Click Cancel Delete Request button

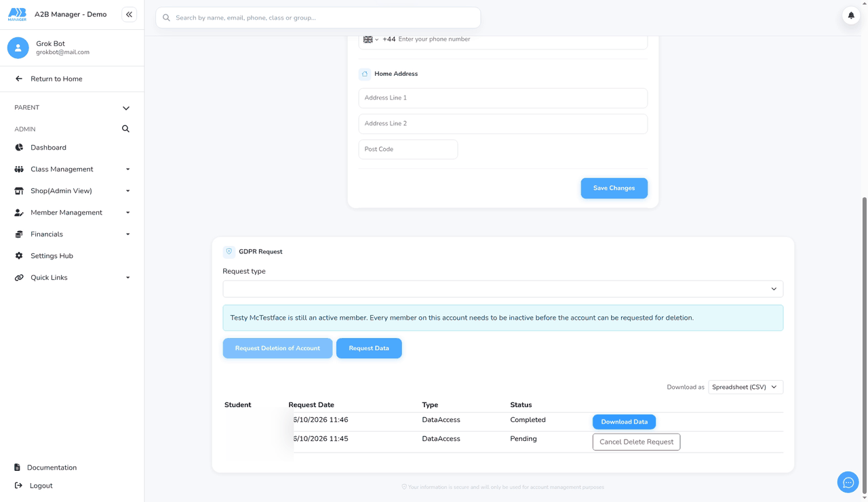(636, 442)
